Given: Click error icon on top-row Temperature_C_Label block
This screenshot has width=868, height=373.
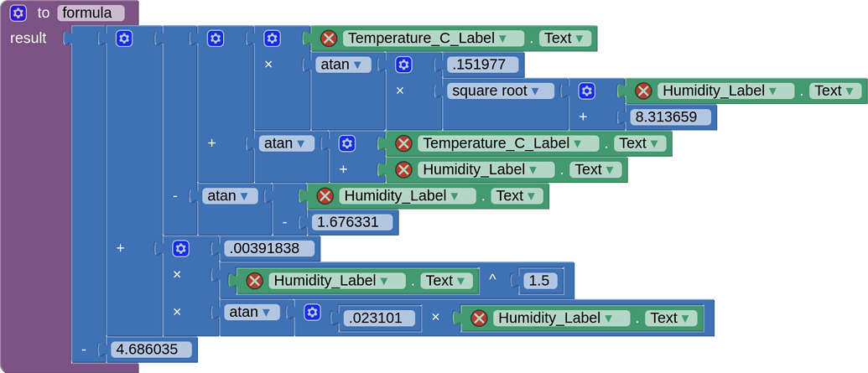Looking at the screenshot, I should (329, 39).
